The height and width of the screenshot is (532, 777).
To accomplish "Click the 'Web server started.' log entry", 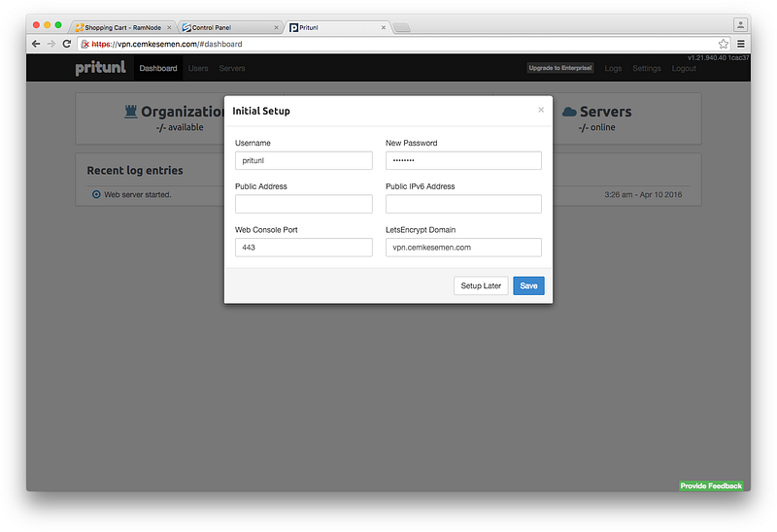I will point(138,195).
